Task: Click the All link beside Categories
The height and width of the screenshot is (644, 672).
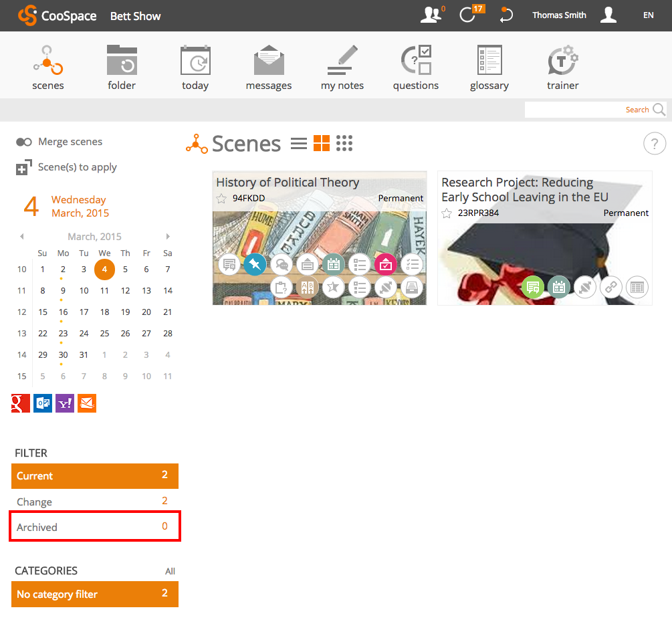Action: [170, 571]
